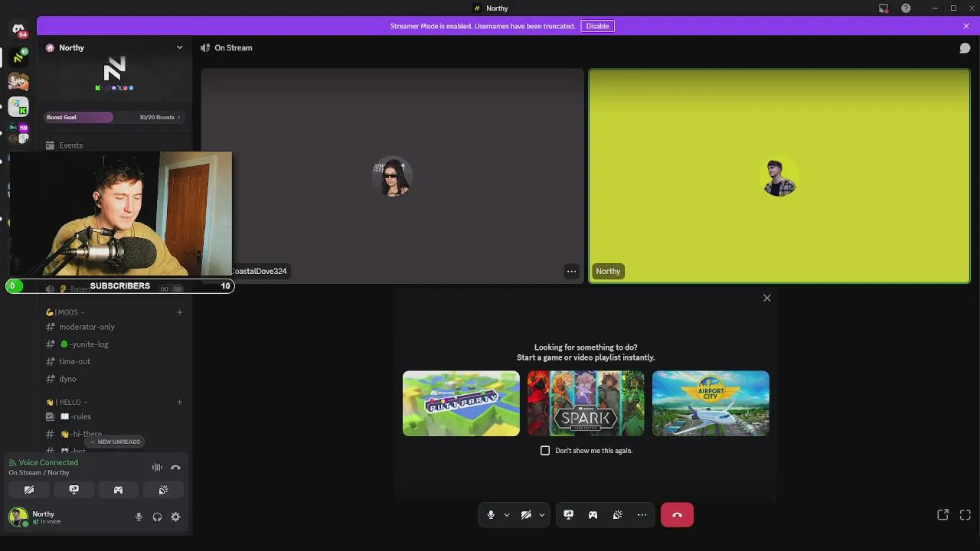
Task: Turn on camera from sidebar panel
Action: pyautogui.click(x=29, y=490)
